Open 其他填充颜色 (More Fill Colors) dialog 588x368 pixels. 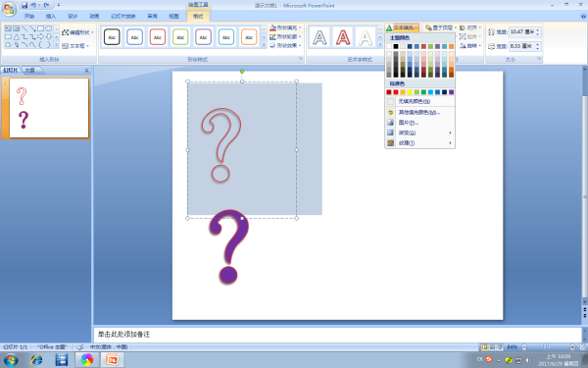tap(420, 112)
